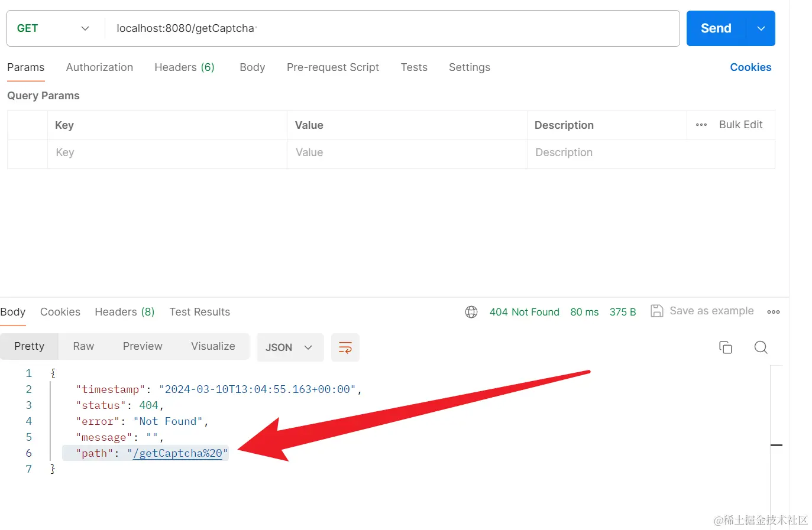812x530 pixels.
Task: Click the Description column header
Action: pyautogui.click(x=564, y=125)
